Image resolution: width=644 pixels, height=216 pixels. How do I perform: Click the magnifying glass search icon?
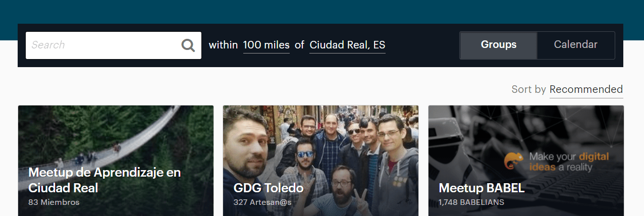tap(188, 45)
